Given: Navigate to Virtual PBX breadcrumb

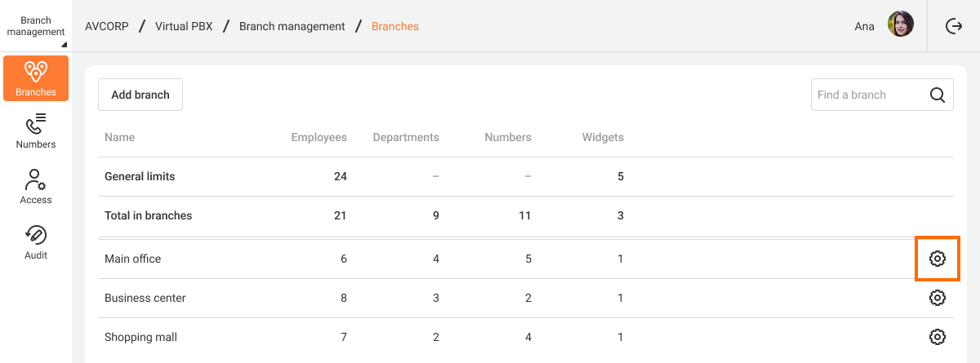Looking at the screenshot, I should pos(184,26).
